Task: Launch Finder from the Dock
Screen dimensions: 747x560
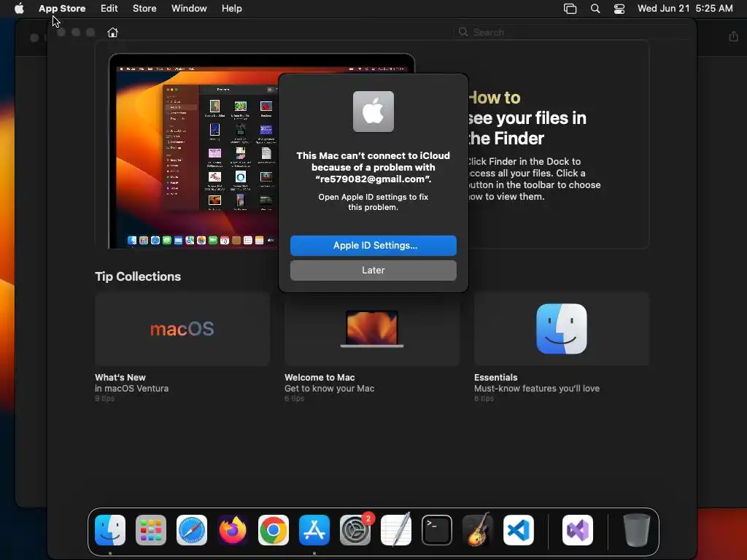Action: coord(110,530)
